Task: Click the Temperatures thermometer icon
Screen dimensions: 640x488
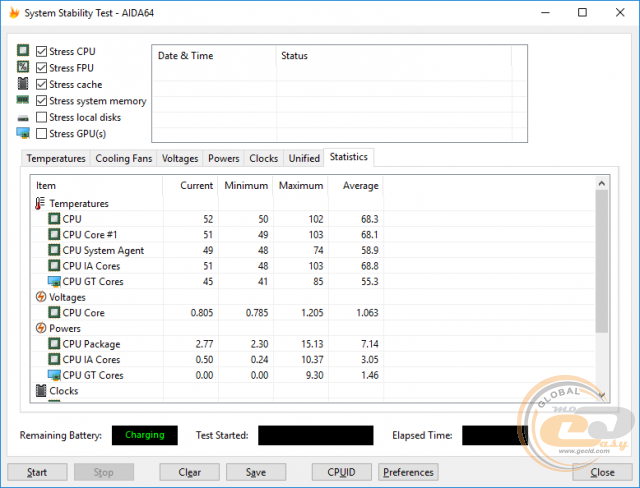Action: coord(40,203)
